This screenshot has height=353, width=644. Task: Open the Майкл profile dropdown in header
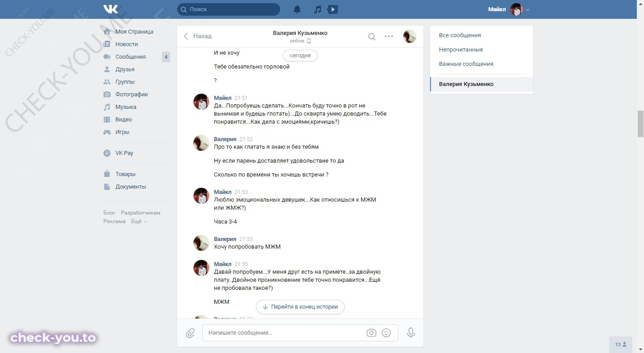coord(508,9)
